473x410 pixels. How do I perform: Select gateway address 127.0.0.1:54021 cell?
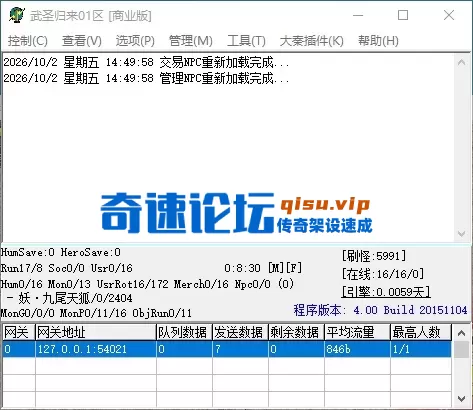(x=96, y=349)
